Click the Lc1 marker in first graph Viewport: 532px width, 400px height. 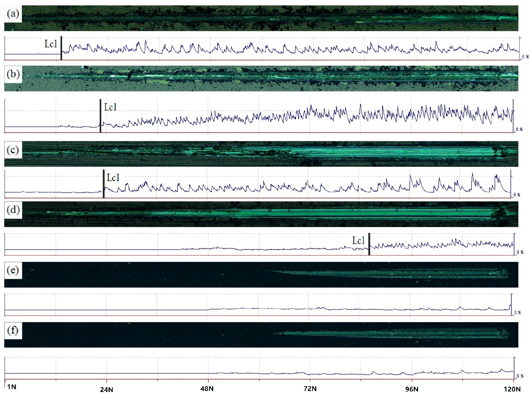click(x=51, y=44)
